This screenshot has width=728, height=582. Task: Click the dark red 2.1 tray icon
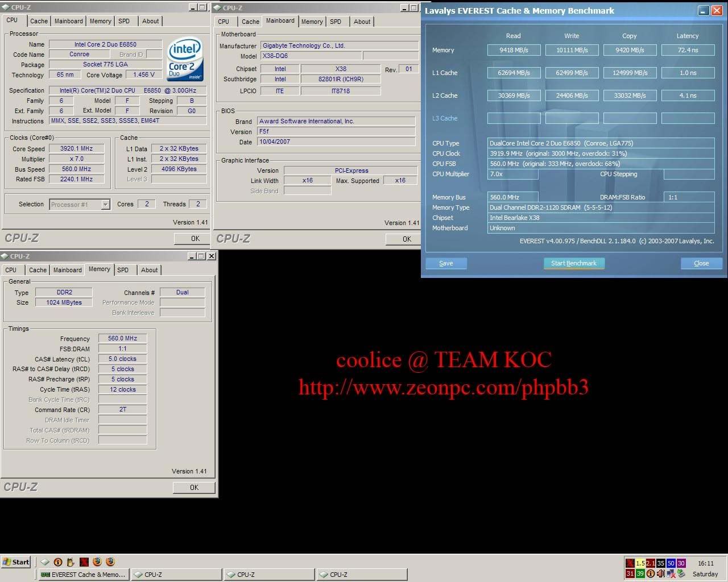coord(651,563)
